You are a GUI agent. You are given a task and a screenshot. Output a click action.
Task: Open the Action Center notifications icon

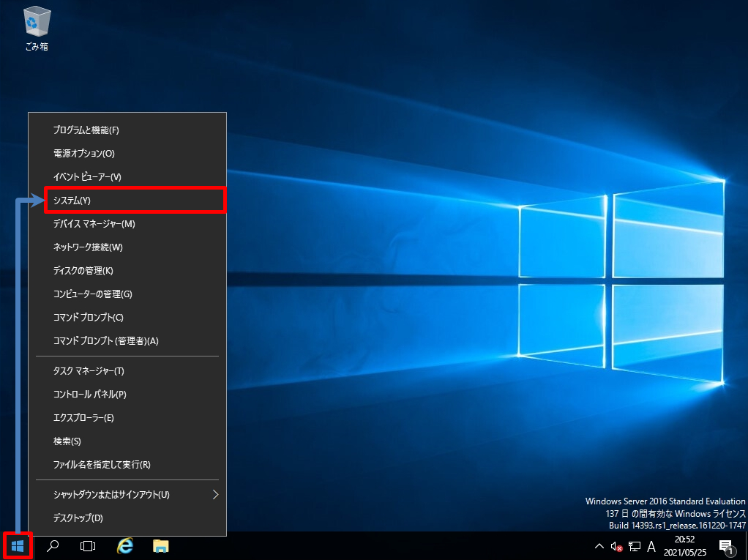click(726, 547)
